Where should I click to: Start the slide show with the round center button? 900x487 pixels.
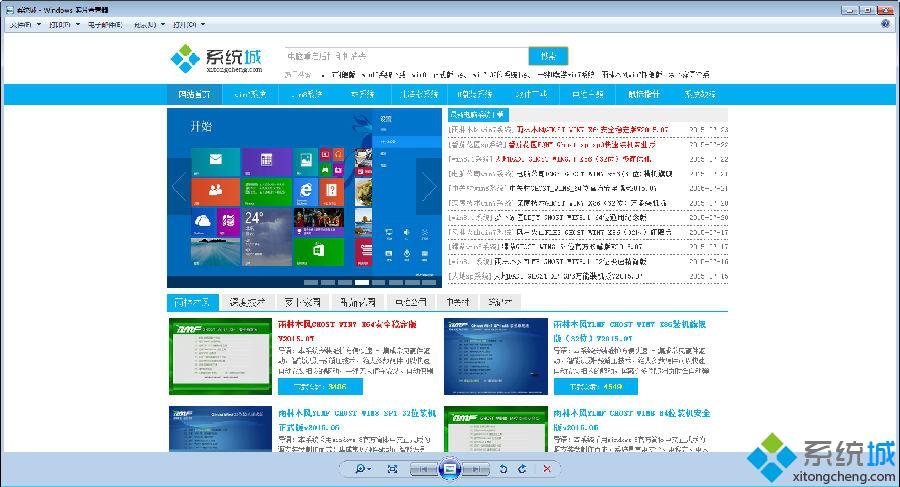point(450,469)
